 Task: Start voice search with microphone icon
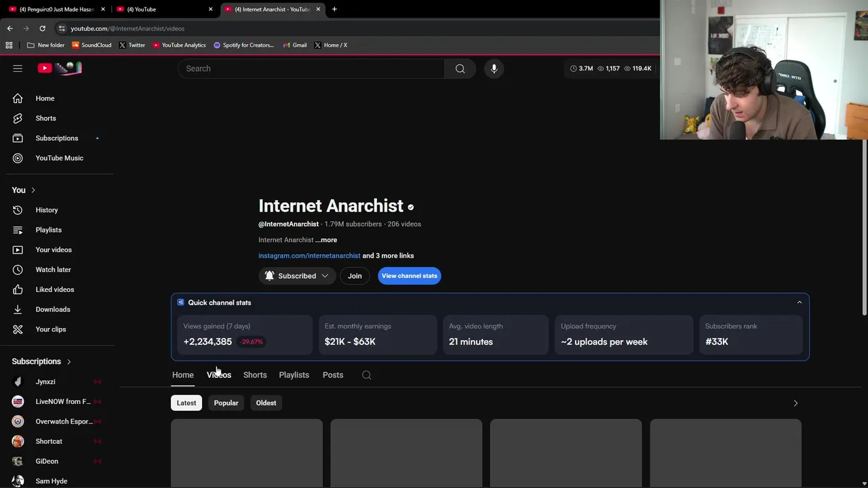click(x=494, y=68)
